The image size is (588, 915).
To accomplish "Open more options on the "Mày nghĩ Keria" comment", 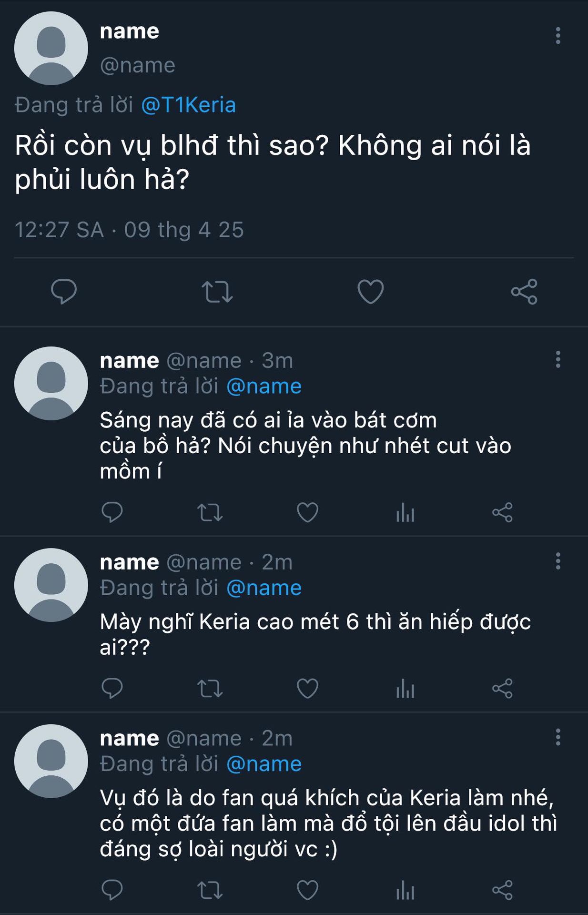I will coord(558,561).
